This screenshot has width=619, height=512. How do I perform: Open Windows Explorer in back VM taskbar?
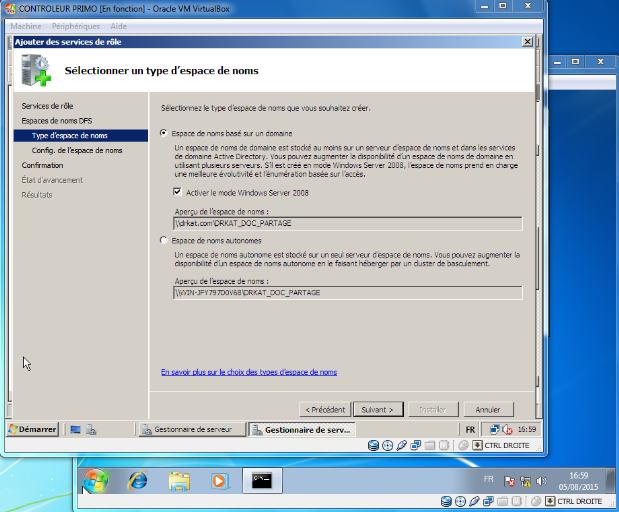pos(179,481)
